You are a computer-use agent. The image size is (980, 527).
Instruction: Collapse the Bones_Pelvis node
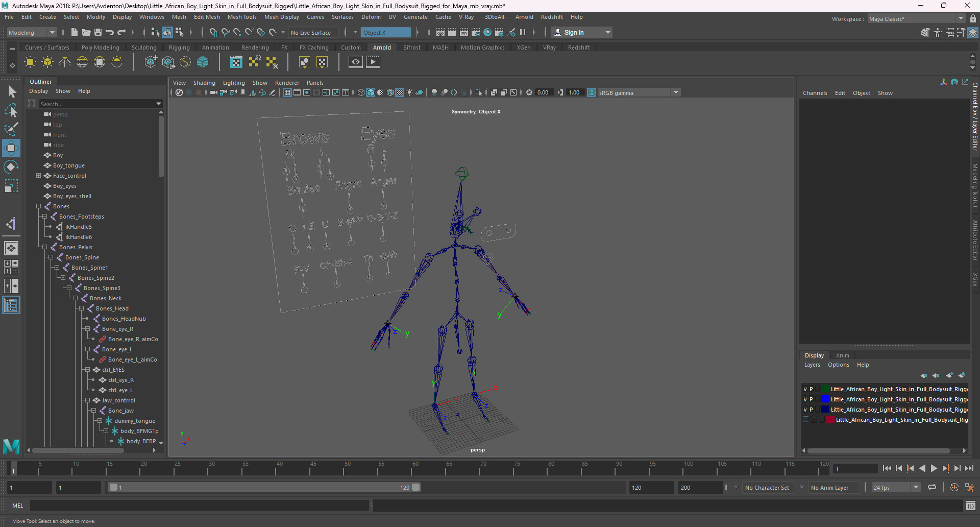click(x=44, y=247)
